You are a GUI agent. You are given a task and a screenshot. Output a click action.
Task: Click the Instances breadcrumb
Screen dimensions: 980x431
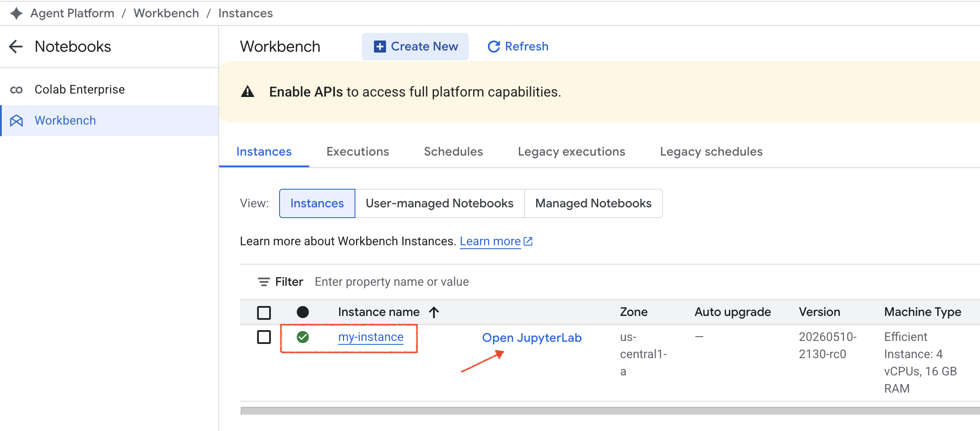point(245,13)
